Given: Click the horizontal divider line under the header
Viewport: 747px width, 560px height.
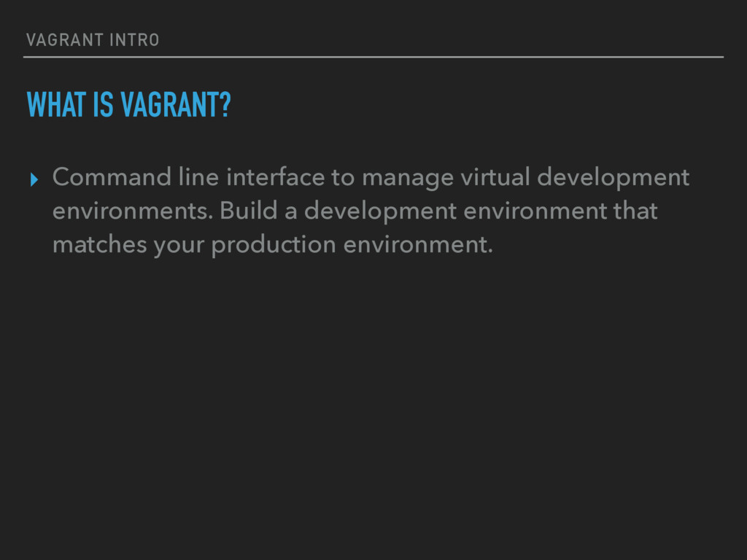Looking at the screenshot, I should point(373,57).
